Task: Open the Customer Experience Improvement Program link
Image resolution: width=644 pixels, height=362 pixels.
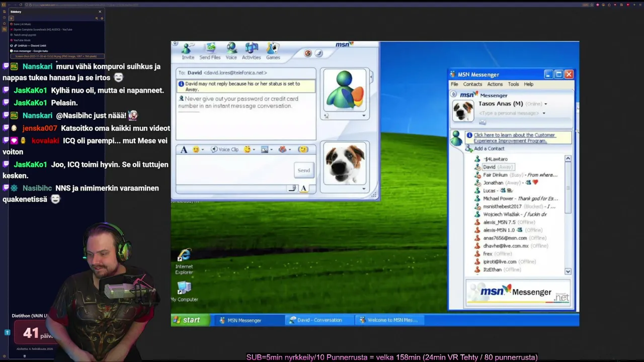Action: (x=514, y=138)
